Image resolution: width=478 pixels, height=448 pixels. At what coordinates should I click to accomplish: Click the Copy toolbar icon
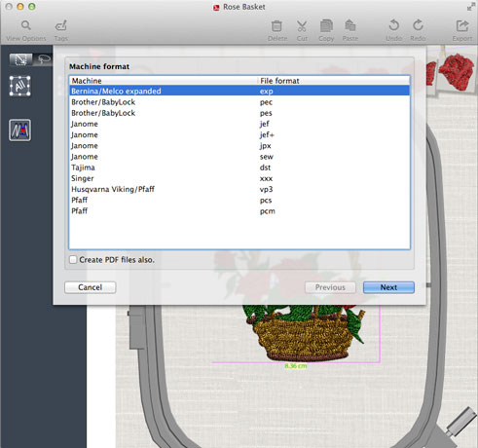point(326,25)
